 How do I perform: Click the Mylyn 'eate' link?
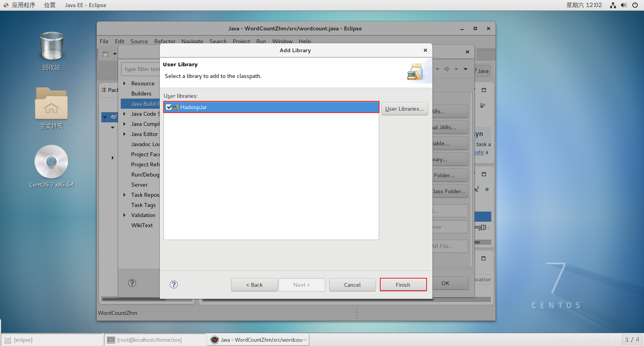pos(479,152)
